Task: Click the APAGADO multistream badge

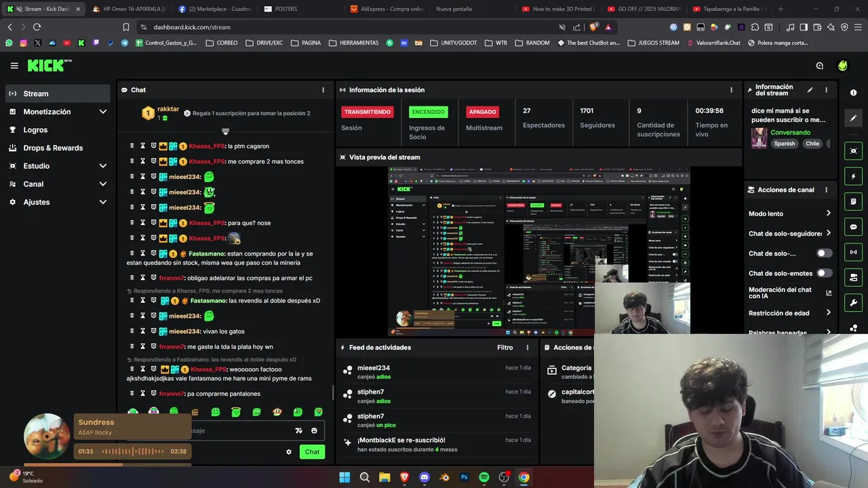Action: click(483, 112)
